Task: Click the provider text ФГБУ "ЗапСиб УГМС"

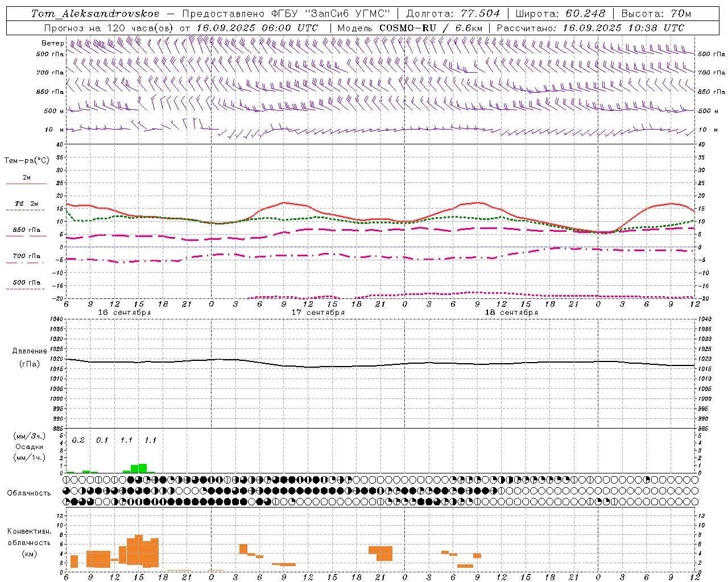Action: [x=330, y=14]
